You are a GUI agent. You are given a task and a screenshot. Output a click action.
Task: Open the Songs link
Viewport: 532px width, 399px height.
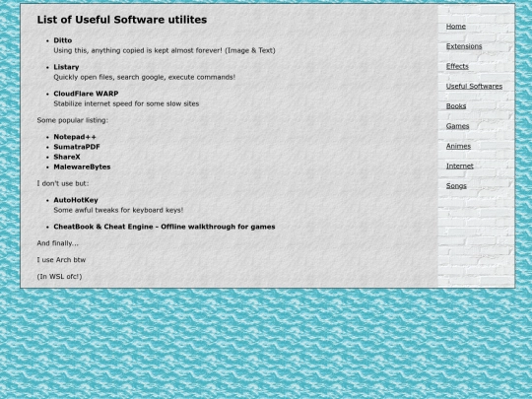click(x=456, y=186)
